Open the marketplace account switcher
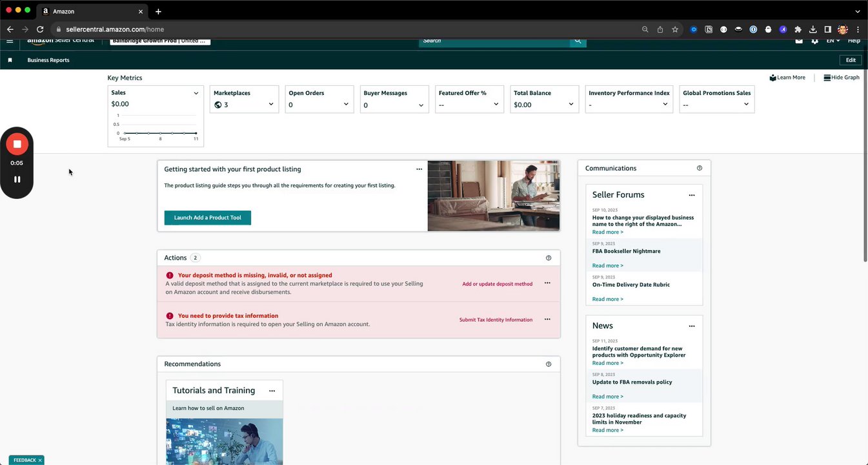The image size is (868, 465). [160, 41]
